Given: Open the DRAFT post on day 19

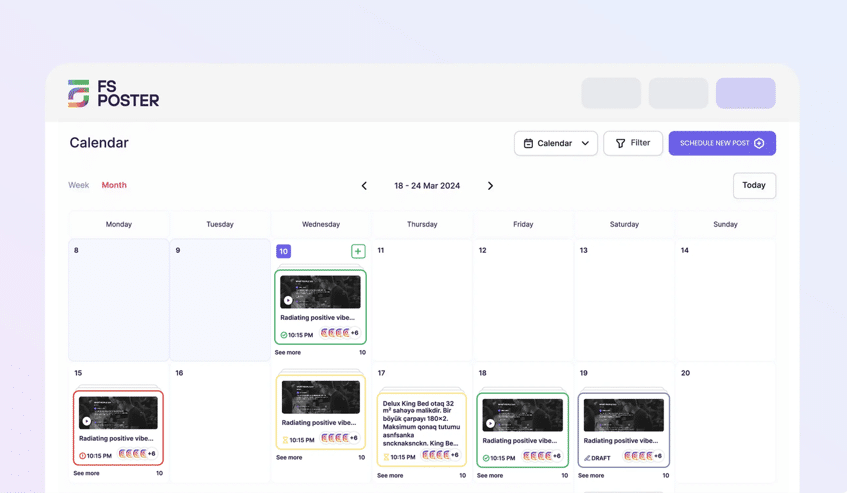Looking at the screenshot, I should click(623, 430).
